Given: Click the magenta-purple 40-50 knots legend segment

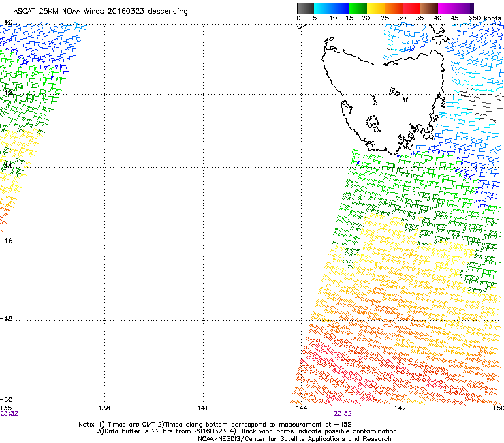Looking at the screenshot, I should pos(456,8).
